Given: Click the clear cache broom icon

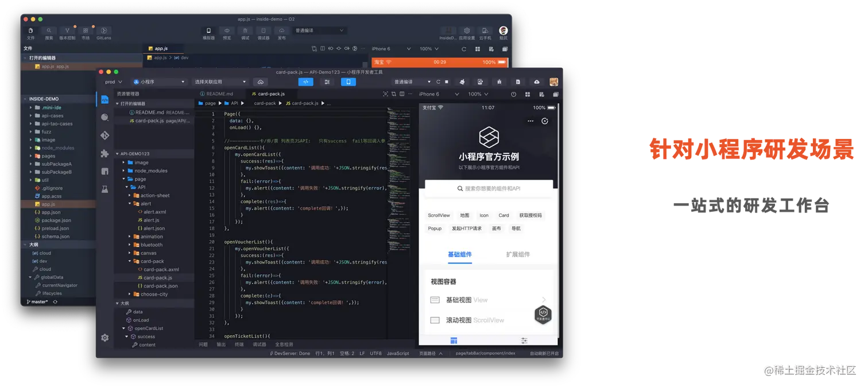Looking at the screenshot, I should click(x=462, y=82).
